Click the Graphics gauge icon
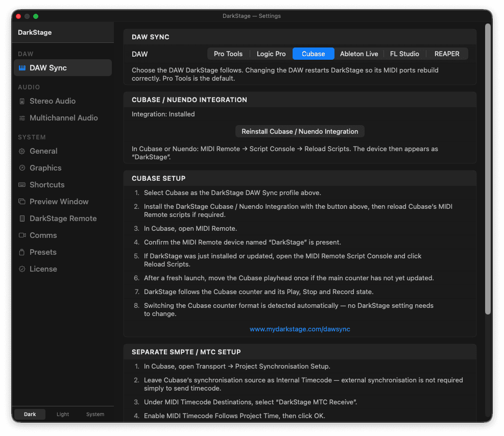Screen dimensions: 504x436 [x=22, y=168]
